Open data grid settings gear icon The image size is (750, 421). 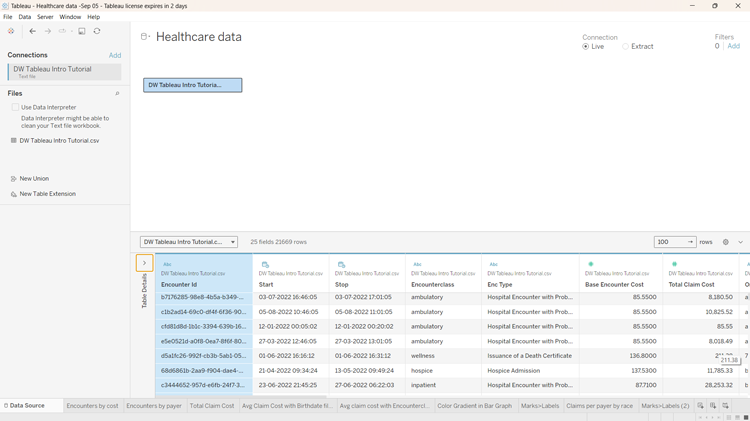click(726, 242)
